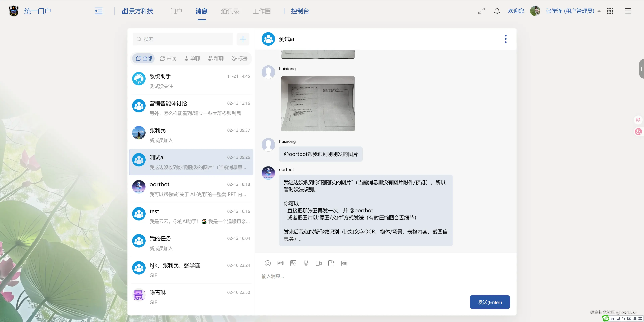Open the notification bell
This screenshot has height=322, width=644.
point(497,11)
